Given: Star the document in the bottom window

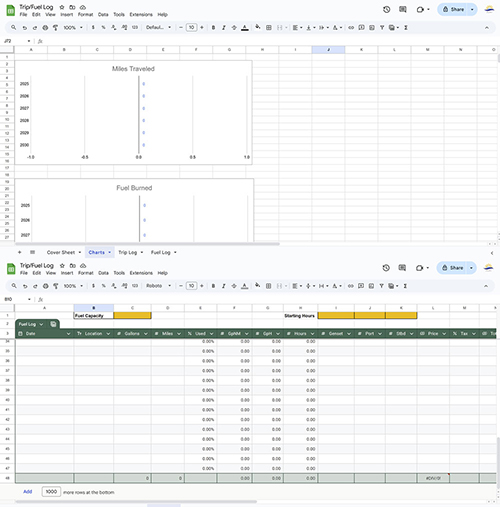Looking at the screenshot, I should [x=62, y=265].
